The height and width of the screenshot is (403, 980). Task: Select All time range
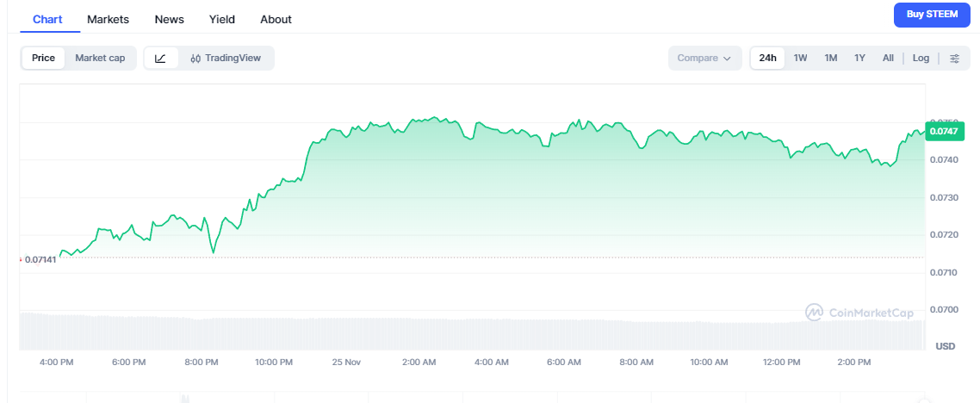(x=888, y=58)
